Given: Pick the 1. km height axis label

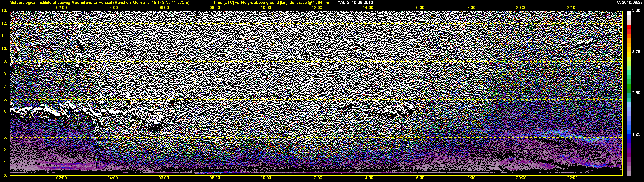Looking at the screenshot, I should (5, 163).
